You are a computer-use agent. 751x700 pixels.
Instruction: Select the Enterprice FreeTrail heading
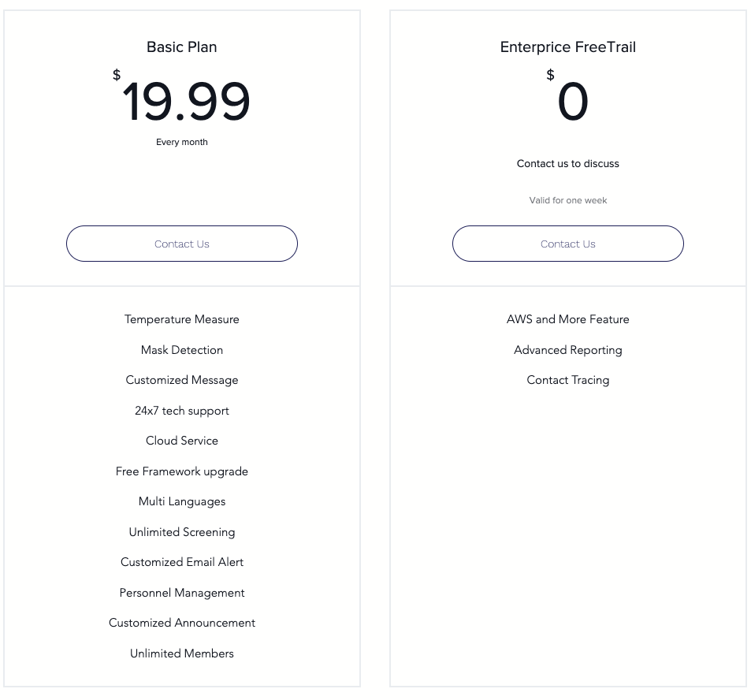coord(568,47)
